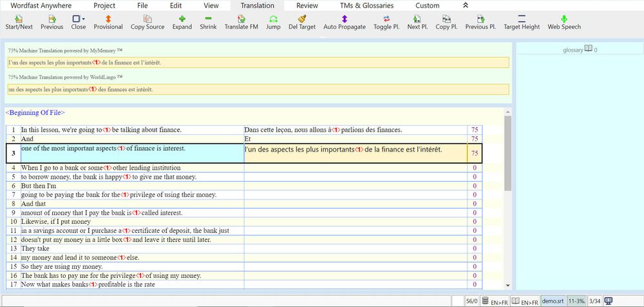Click target 'Et' of segment 2
644x307 pixels.
pos(248,139)
